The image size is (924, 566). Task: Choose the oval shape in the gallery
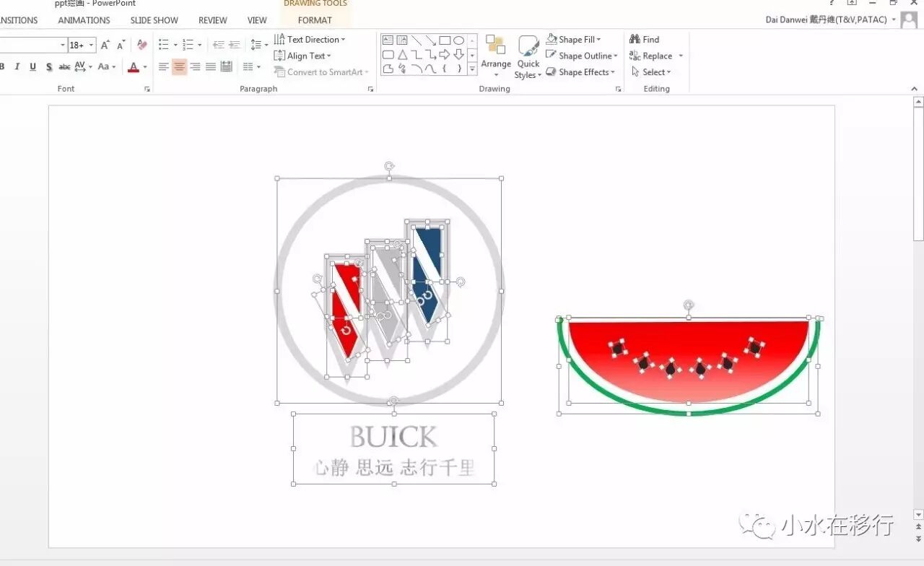point(458,40)
